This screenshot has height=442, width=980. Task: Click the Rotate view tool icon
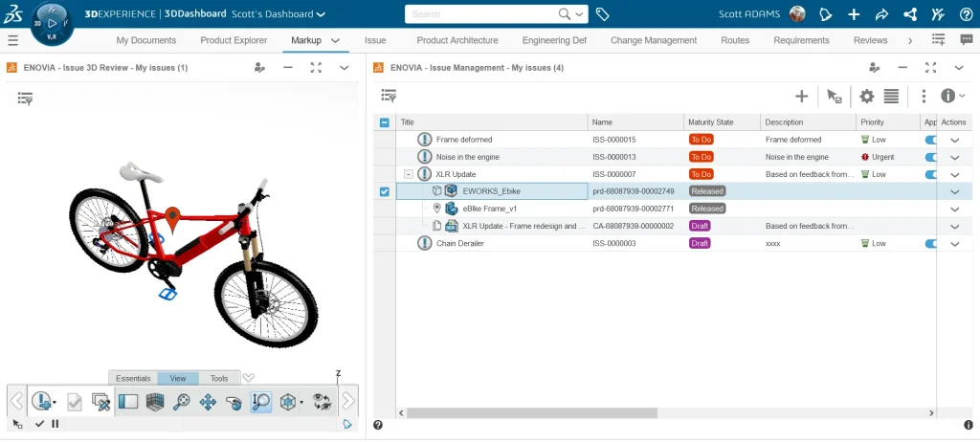pyautogui.click(x=234, y=402)
